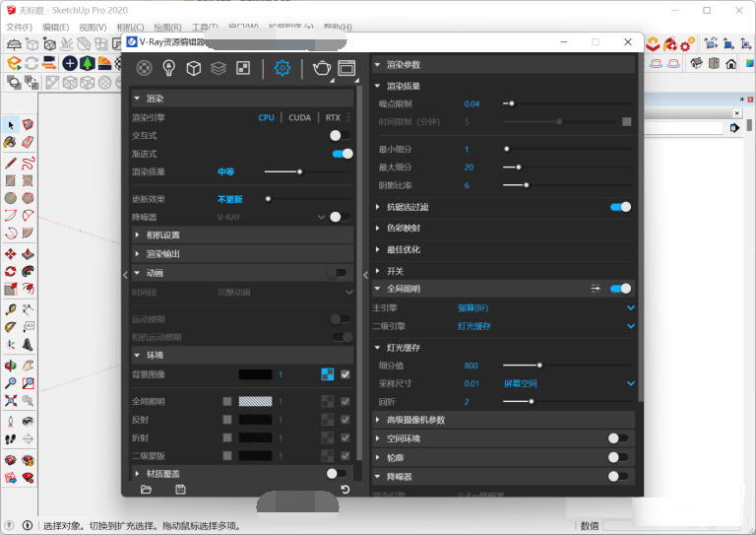This screenshot has height=535, width=756.
Task: Open the 相机(C) menu
Action: [x=130, y=27]
